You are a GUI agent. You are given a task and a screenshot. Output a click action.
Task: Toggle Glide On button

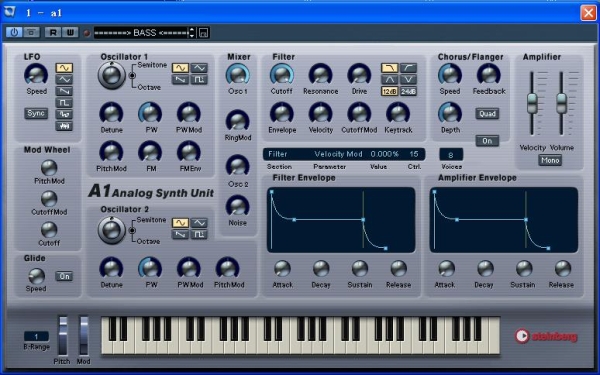tap(64, 276)
